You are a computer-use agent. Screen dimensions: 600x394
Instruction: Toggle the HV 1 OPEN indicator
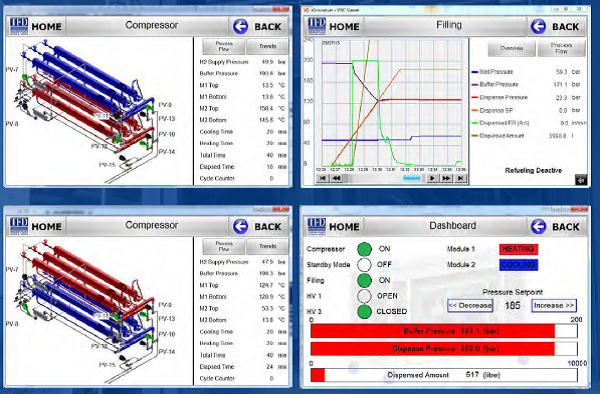coord(364,296)
